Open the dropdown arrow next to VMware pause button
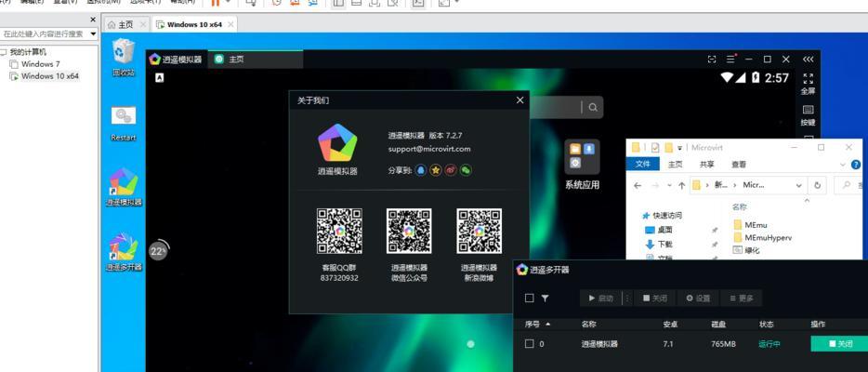 point(228,3)
